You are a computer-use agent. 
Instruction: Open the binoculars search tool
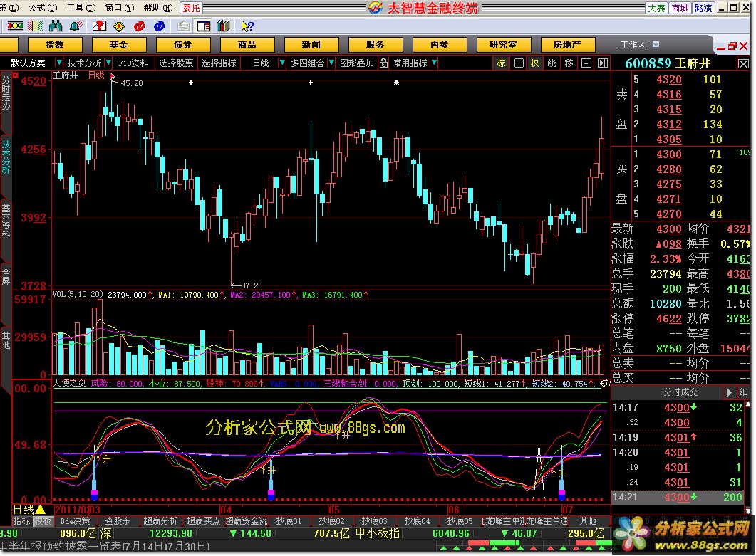[x=56, y=26]
